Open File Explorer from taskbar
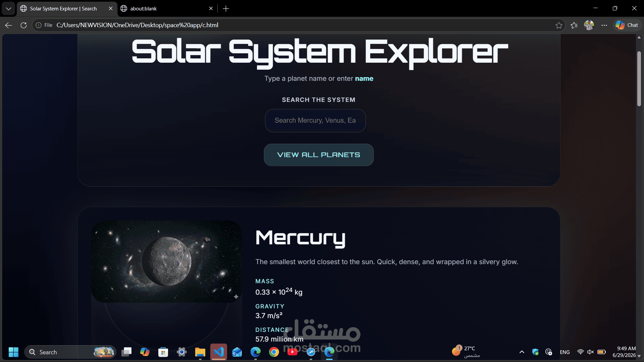644x362 pixels. point(200,352)
